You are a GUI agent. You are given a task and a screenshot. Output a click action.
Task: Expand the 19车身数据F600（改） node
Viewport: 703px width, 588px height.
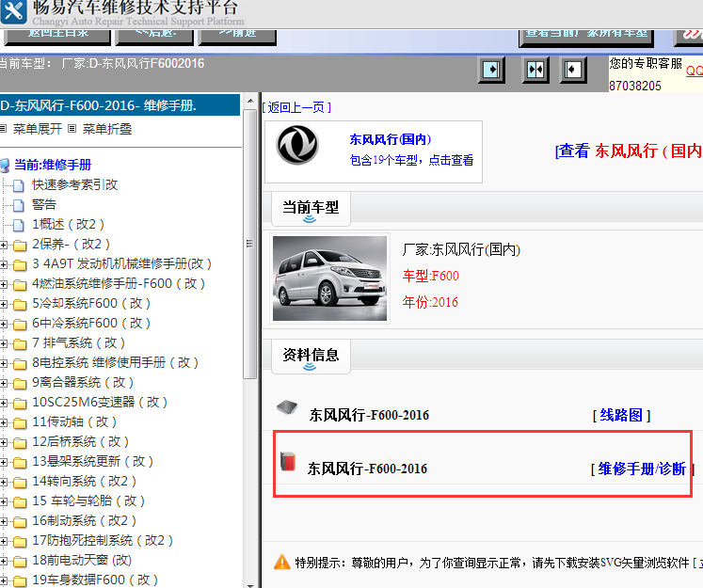(x=4, y=580)
